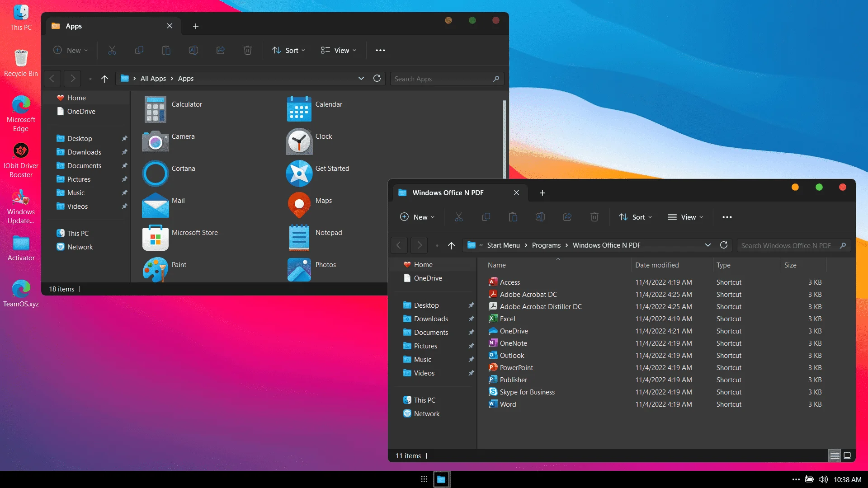Launch the Camera app icon
Viewport: 868px width, 488px height.
(155, 141)
